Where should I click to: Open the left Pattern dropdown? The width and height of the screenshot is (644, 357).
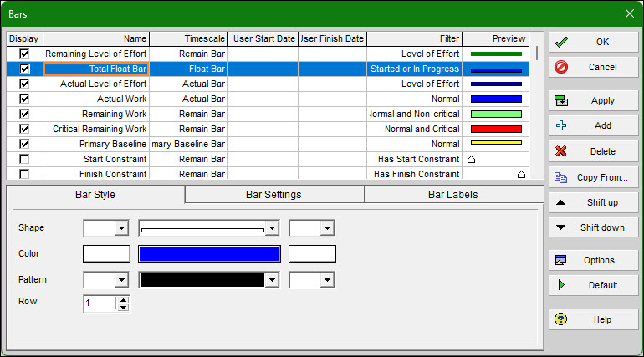pos(121,280)
